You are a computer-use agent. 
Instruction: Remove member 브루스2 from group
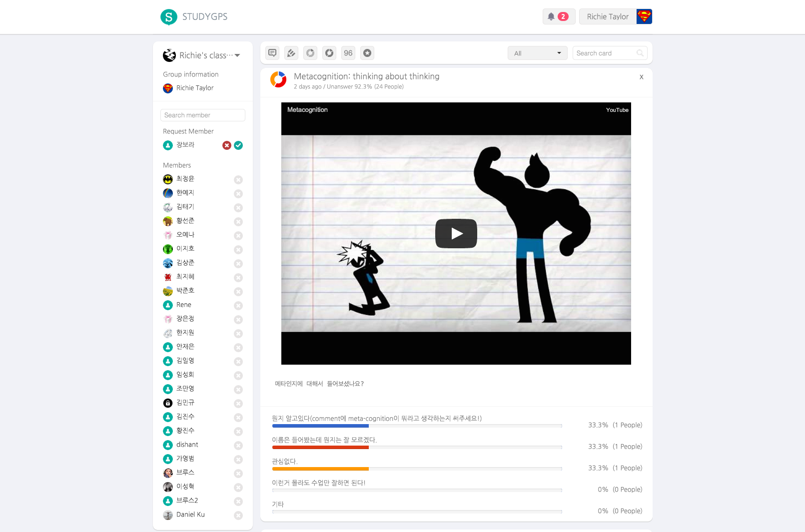pyautogui.click(x=238, y=502)
